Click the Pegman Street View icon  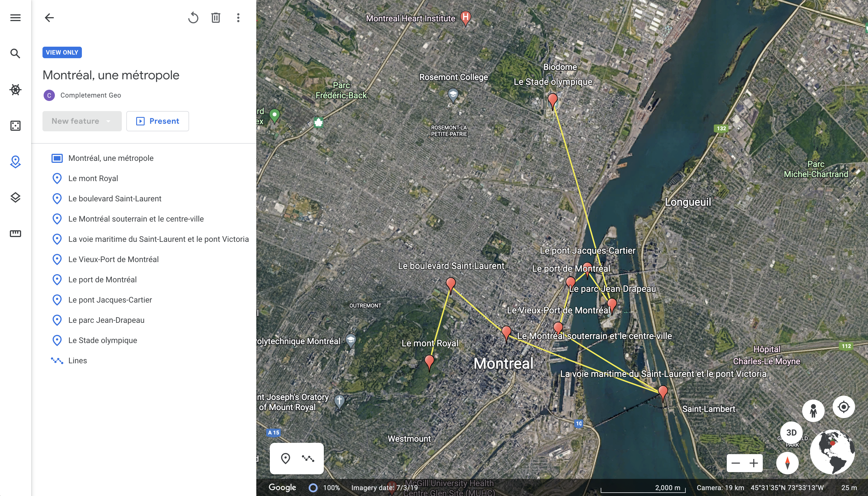813,411
